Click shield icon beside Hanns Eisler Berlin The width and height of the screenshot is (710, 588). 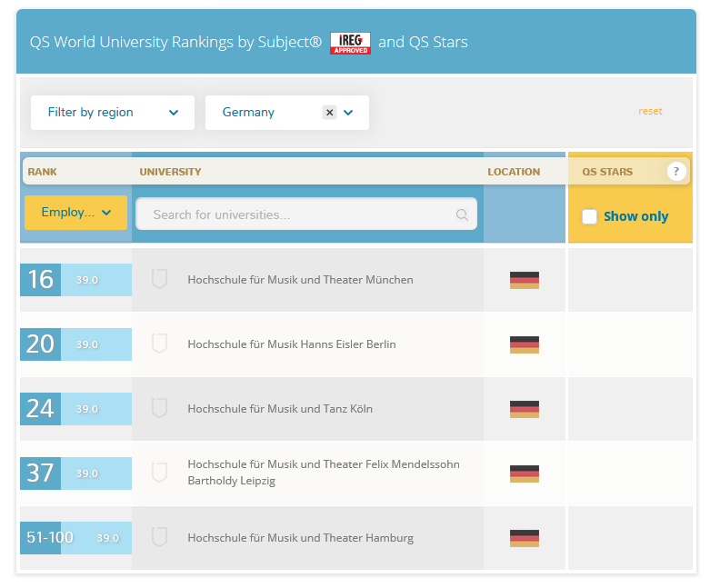159,344
